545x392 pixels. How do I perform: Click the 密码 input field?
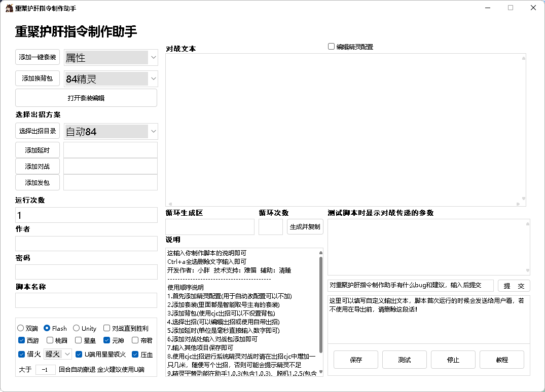tap(86, 272)
